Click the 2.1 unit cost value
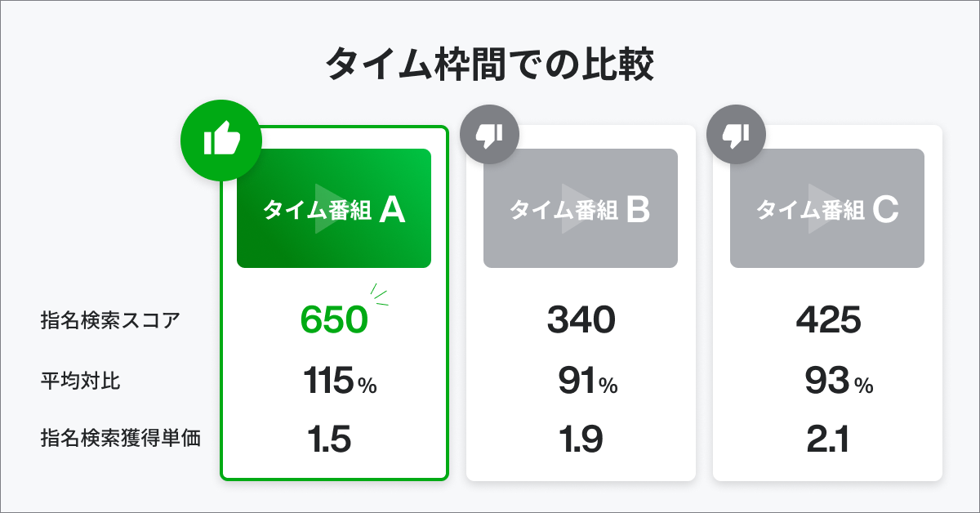The width and height of the screenshot is (980, 513). point(826,440)
